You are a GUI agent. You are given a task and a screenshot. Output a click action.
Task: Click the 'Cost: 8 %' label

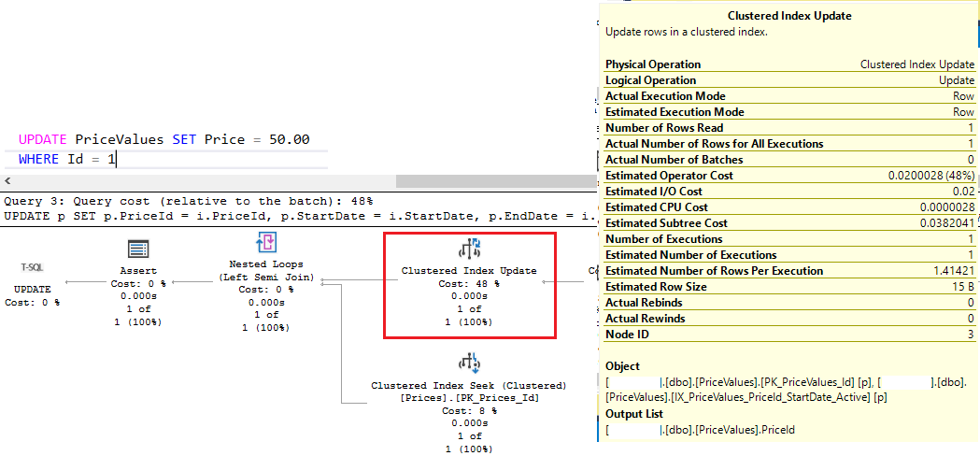[x=469, y=411]
